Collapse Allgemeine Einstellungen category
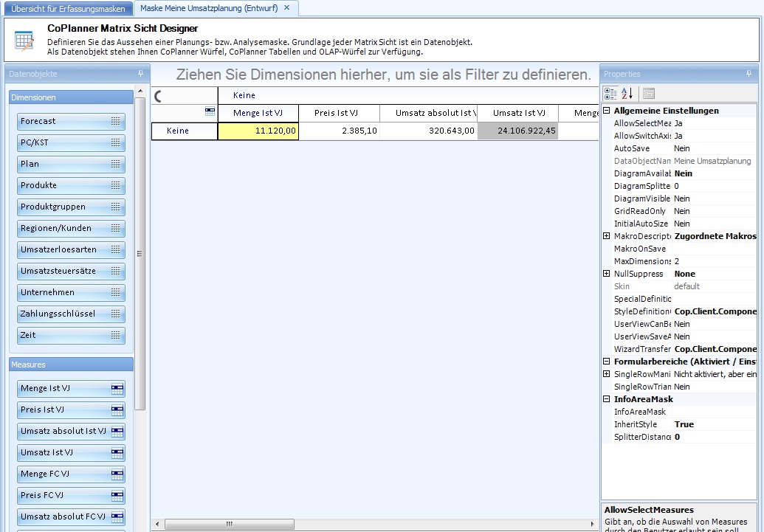The image size is (764, 532). pyautogui.click(x=607, y=111)
